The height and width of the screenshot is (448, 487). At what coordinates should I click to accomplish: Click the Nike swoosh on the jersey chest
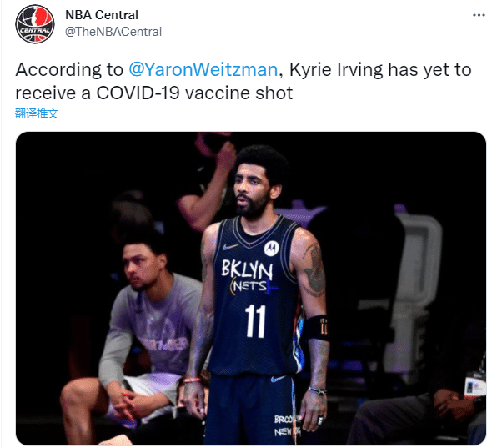[x=230, y=247]
